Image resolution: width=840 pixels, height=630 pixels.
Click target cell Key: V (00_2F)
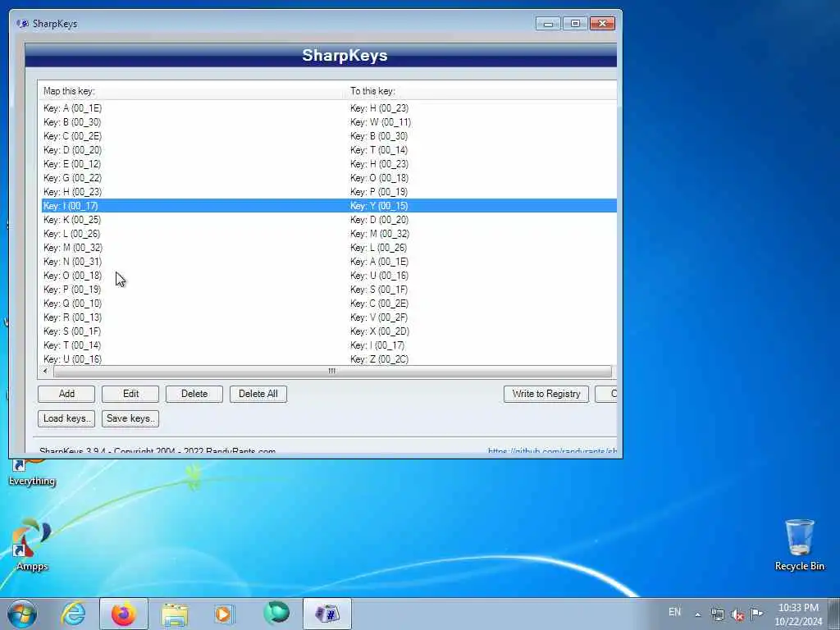(379, 317)
